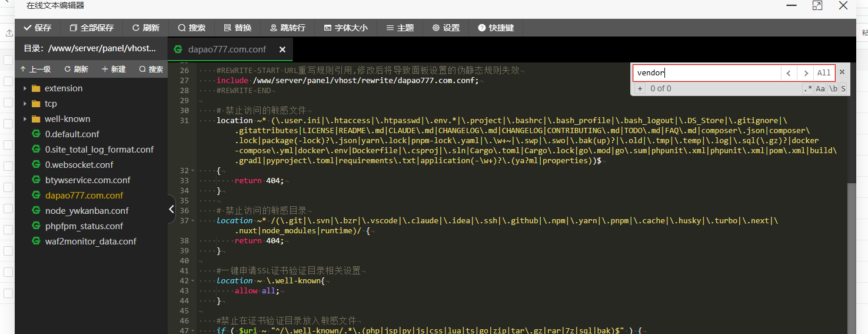Screen dimensions: 868x334
Task: Click the Save (保存) toolbar button
Action: pyautogui.click(x=37, y=28)
